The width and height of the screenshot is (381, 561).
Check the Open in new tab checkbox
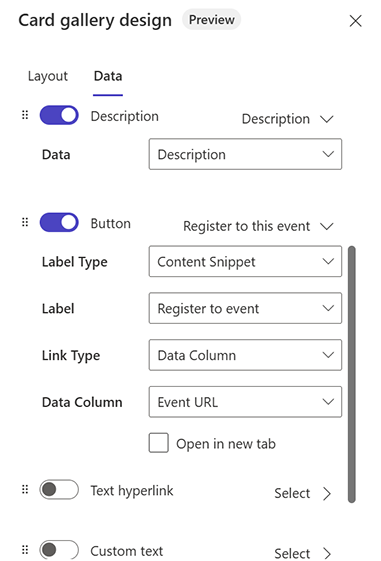(158, 443)
